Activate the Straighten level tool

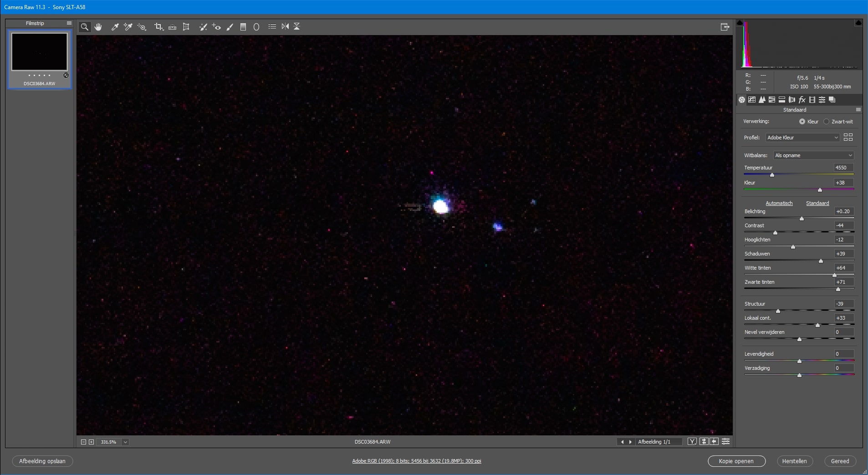(x=172, y=27)
